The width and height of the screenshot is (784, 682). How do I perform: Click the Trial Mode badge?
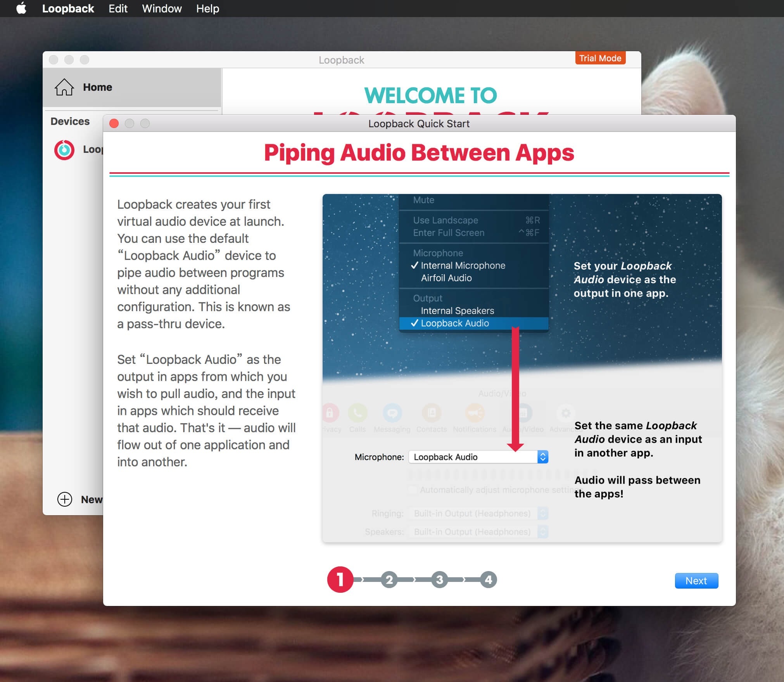pos(600,58)
